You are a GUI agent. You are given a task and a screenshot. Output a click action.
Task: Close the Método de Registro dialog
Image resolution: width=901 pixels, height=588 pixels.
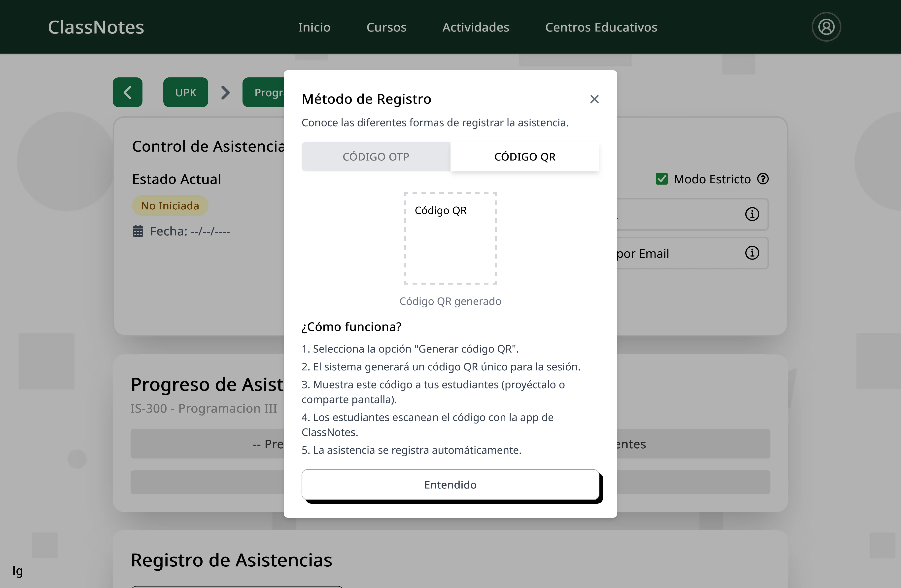pyautogui.click(x=594, y=99)
